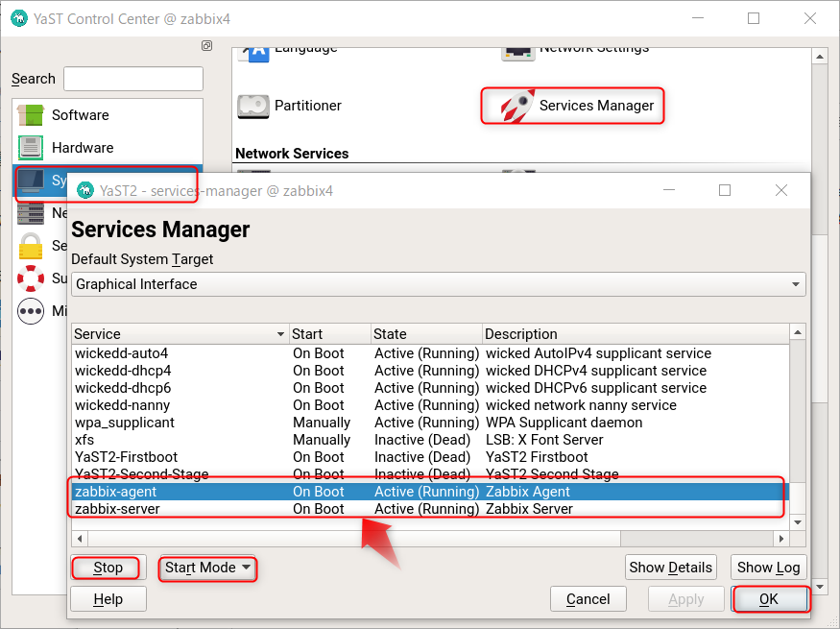840x629 pixels.
Task: Select the YaST2-Firstboot service row
Action: click(431, 457)
